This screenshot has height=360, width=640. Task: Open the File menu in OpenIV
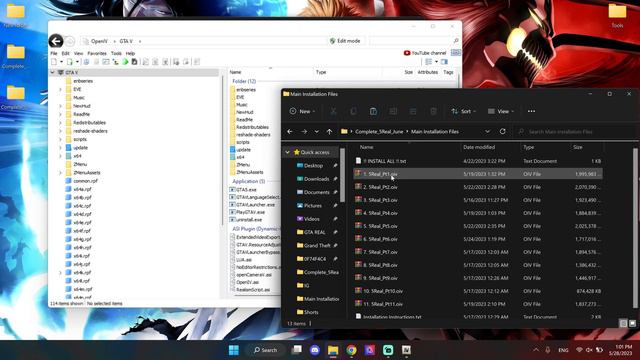(54, 53)
